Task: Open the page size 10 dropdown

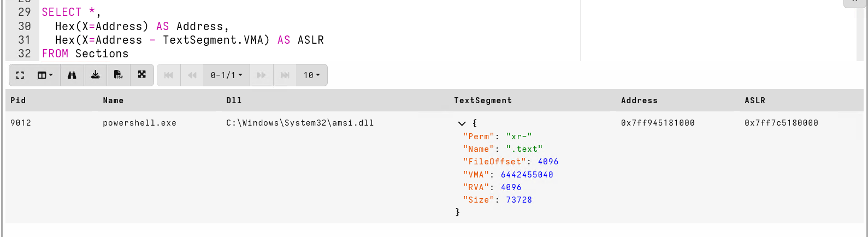Action: [312, 75]
